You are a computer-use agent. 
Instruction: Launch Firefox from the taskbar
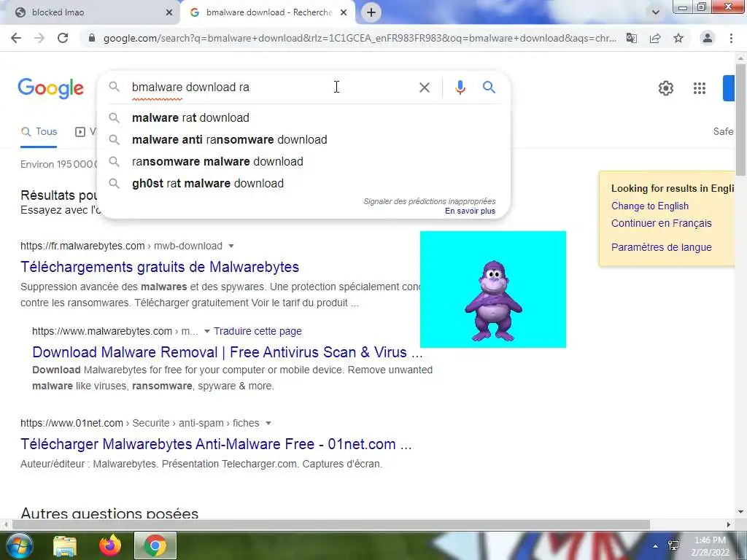click(x=110, y=545)
